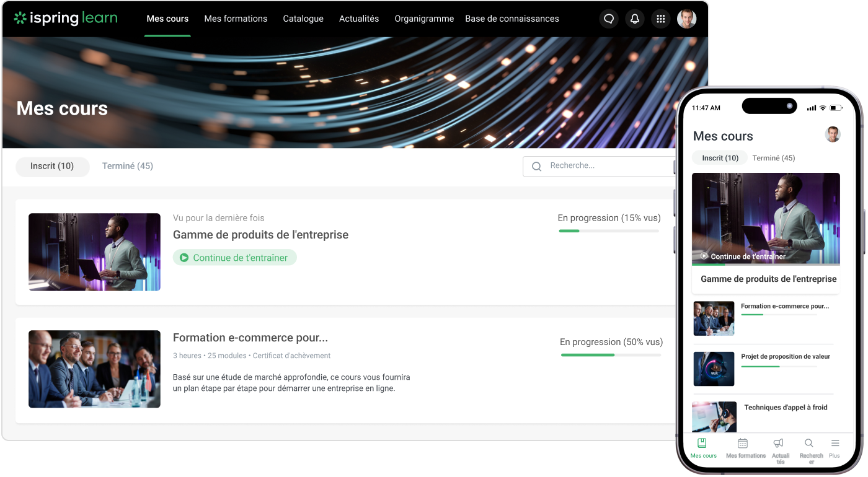This screenshot has height=477, width=868.
Task: Select Terminé (45) on the mobile app
Action: [x=773, y=158]
